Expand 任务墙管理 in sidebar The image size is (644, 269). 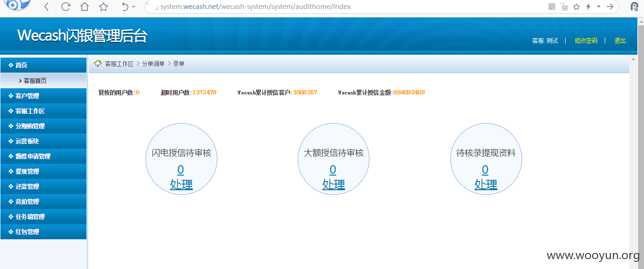(x=43, y=217)
